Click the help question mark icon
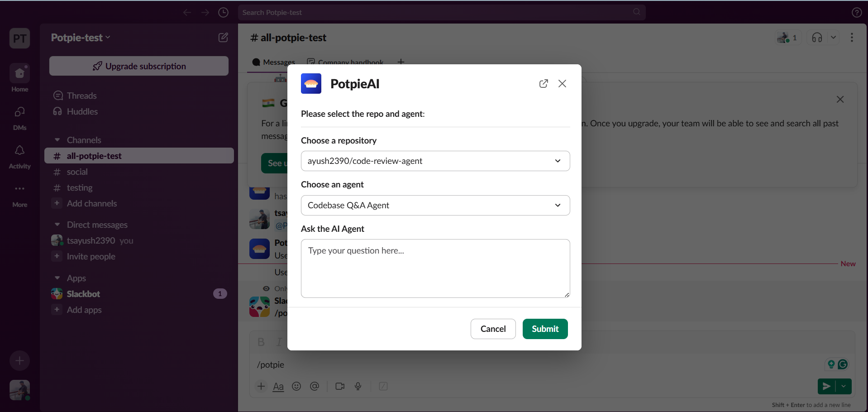Viewport: 868px width, 412px height. point(856,13)
